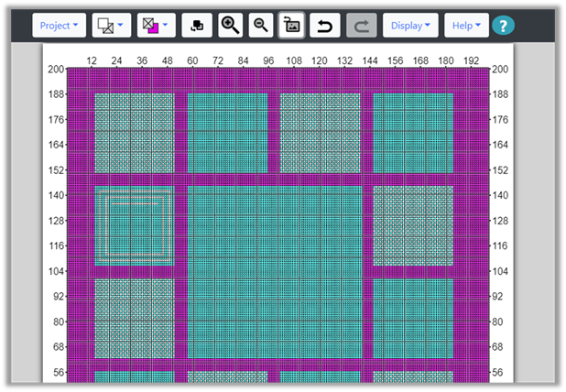The image size is (566, 392).
Task: Select the concentric square pattern block
Action: click(135, 226)
